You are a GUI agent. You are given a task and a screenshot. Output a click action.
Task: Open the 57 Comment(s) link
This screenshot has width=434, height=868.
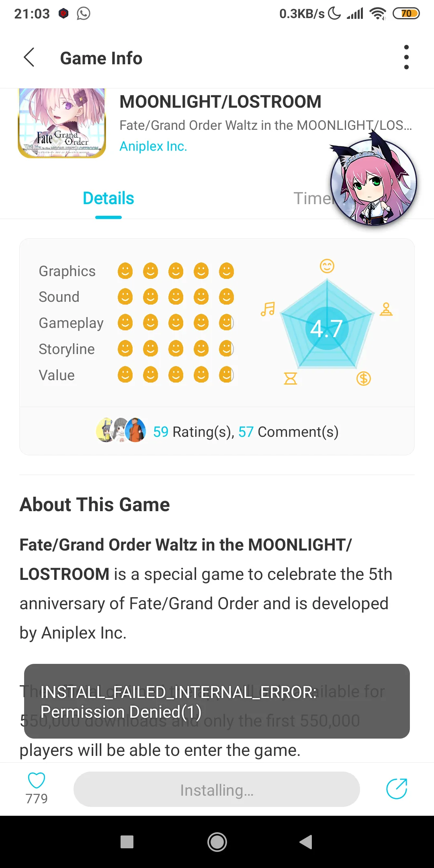click(x=288, y=432)
